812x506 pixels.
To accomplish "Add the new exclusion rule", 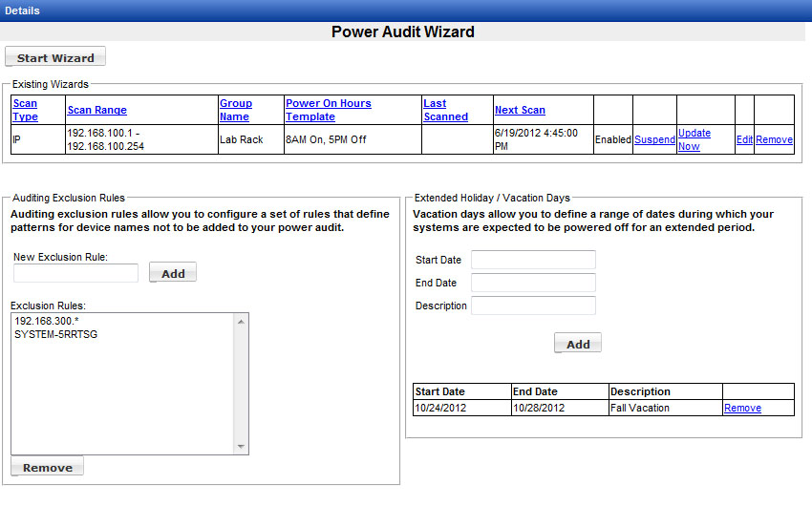I will coord(173,273).
